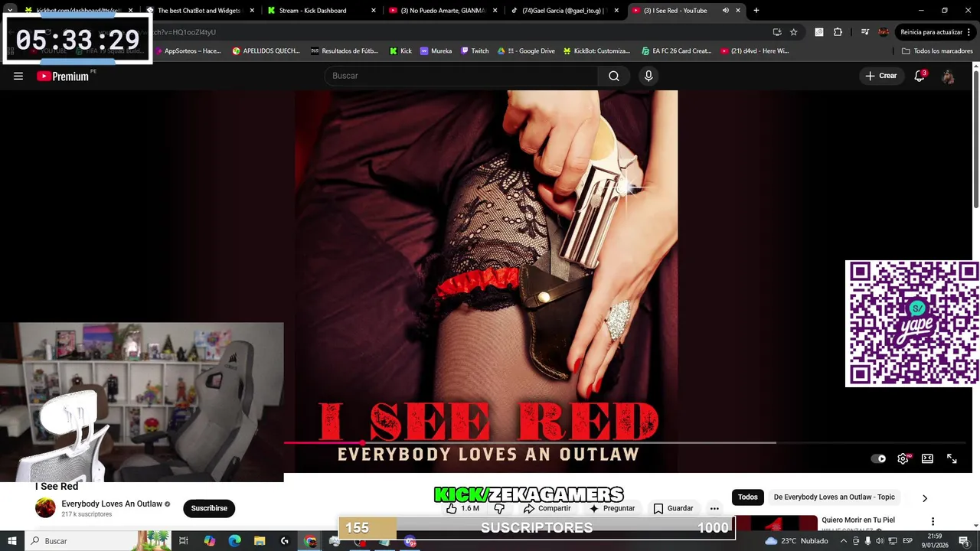980x551 pixels.
Task: Open the Chrome profile avatar
Action: (884, 32)
